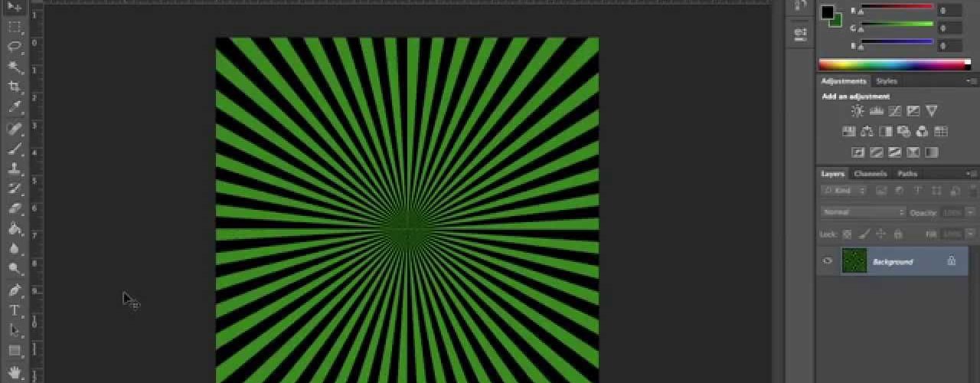Select the Rectangular Marquee tool

pos(15,27)
